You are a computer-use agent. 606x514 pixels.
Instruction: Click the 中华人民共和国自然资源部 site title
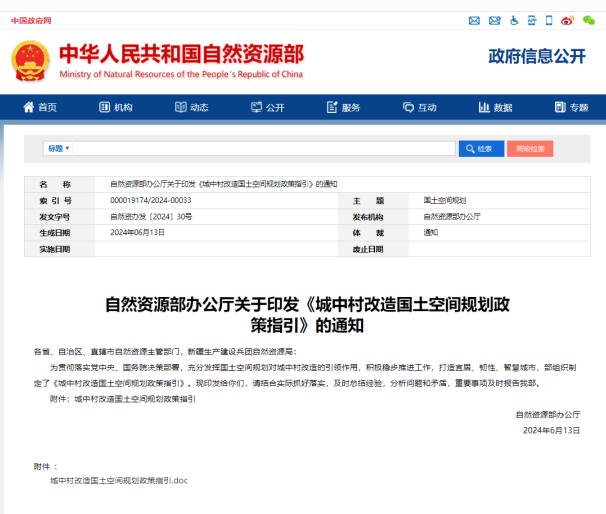coord(181,54)
